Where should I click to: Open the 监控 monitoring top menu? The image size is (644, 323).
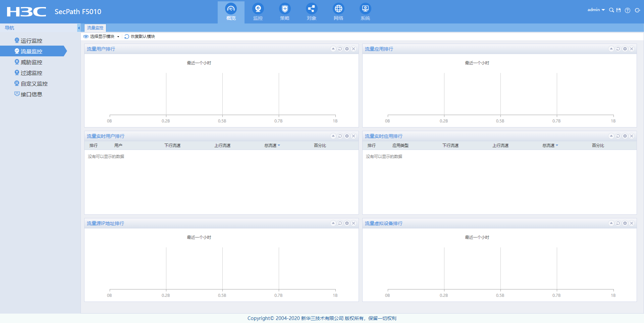pyautogui.click(x=258, y=12)
